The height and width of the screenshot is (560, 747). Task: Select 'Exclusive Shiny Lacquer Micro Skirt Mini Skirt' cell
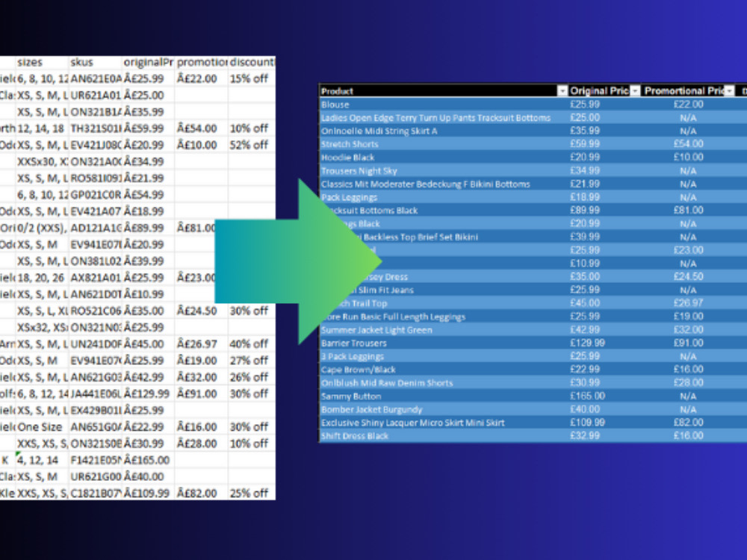click(x=444, y=423)
